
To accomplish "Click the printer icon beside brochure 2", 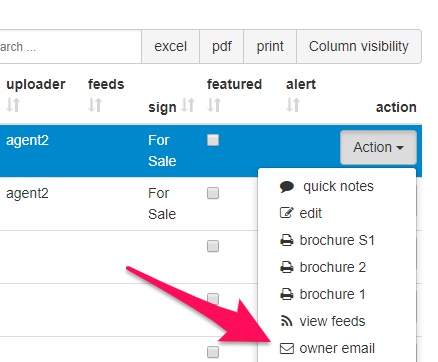I will point(287,267).
